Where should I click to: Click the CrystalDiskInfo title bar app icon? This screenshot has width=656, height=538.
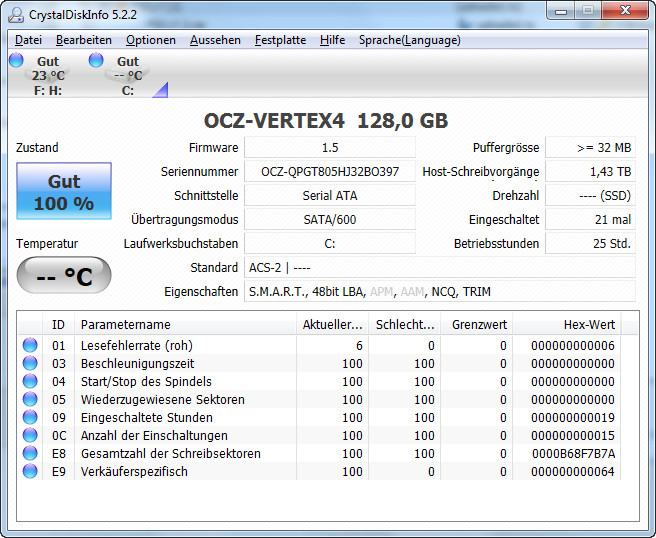pyautogui.click(x=16, y=15)
